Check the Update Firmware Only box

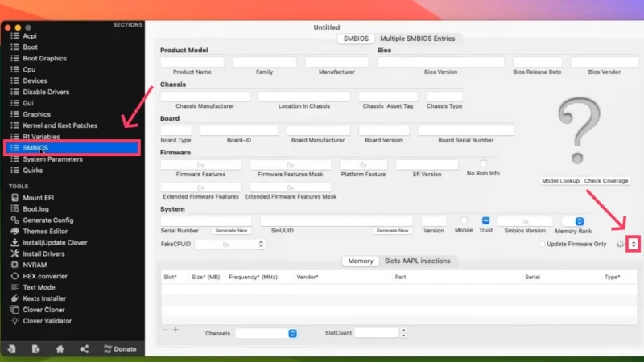point(542,244)
